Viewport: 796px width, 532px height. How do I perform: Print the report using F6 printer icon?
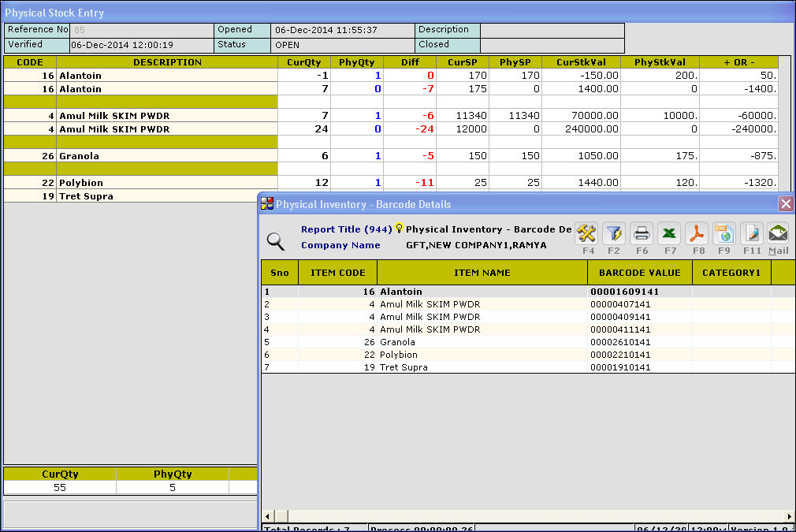[642, 233]
